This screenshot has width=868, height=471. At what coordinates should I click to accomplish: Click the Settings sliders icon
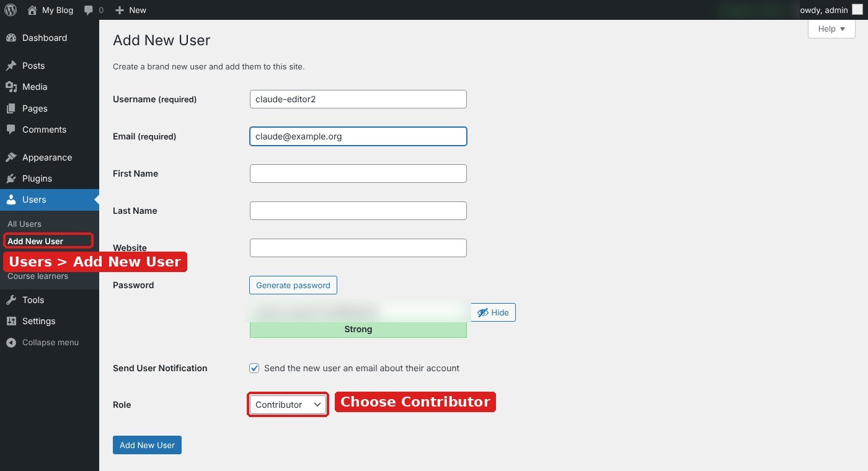[x=11, y=321]
